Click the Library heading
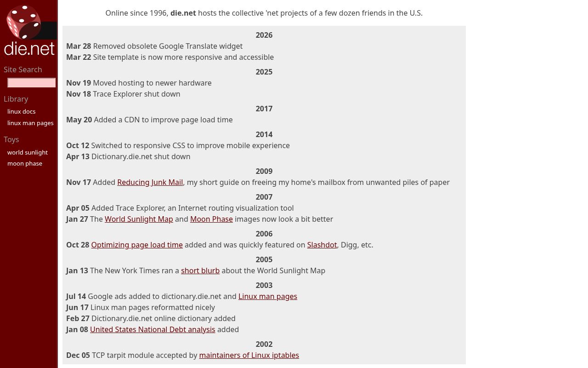 pos(16,99)
